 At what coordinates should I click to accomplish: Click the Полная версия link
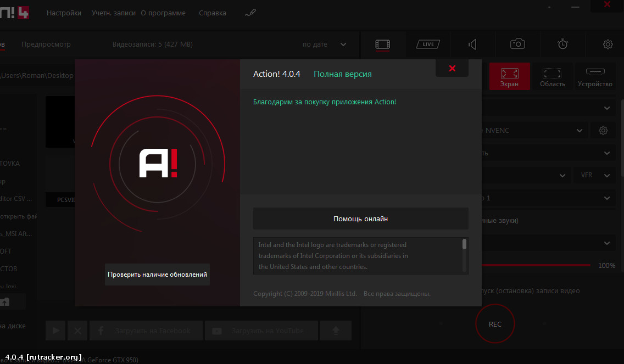(x=343, y=74)
